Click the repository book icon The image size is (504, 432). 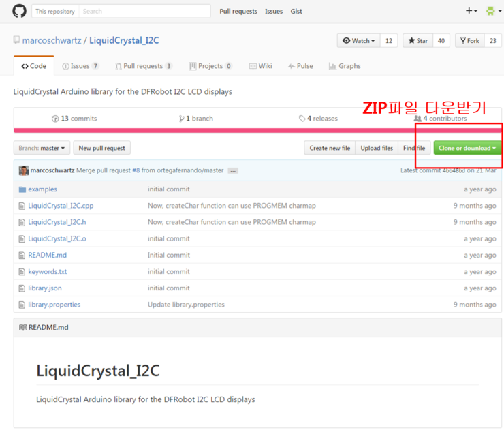click(x=16, y=40)
